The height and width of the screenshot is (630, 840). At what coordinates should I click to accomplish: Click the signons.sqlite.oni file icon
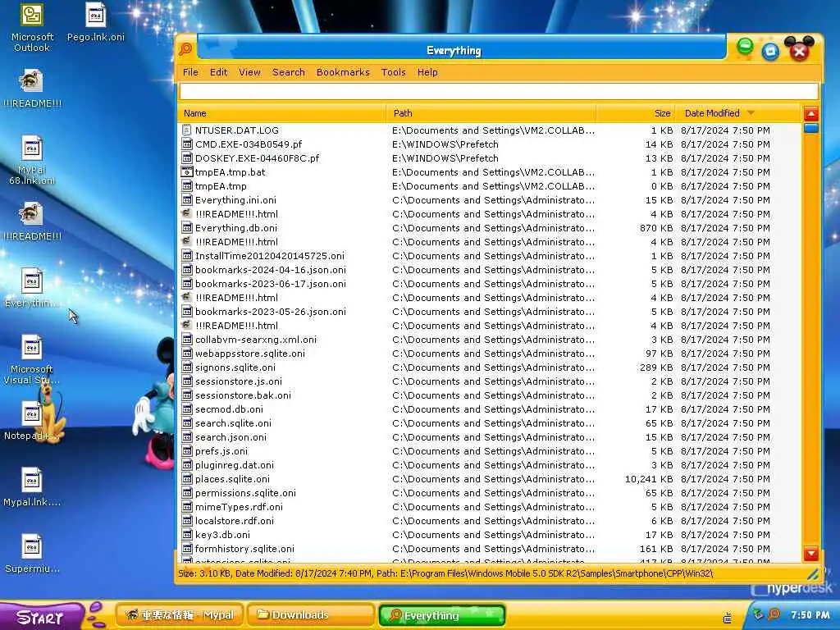tap(186, 367)
